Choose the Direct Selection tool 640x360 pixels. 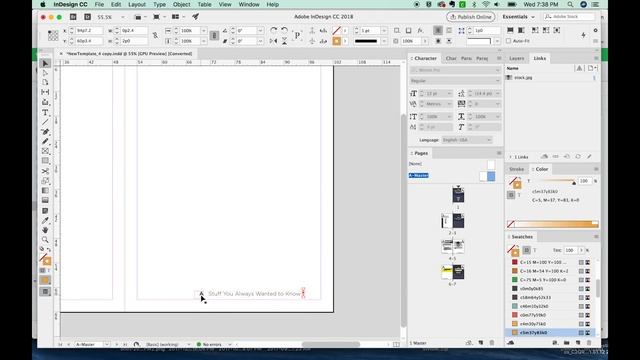(45, 73)
